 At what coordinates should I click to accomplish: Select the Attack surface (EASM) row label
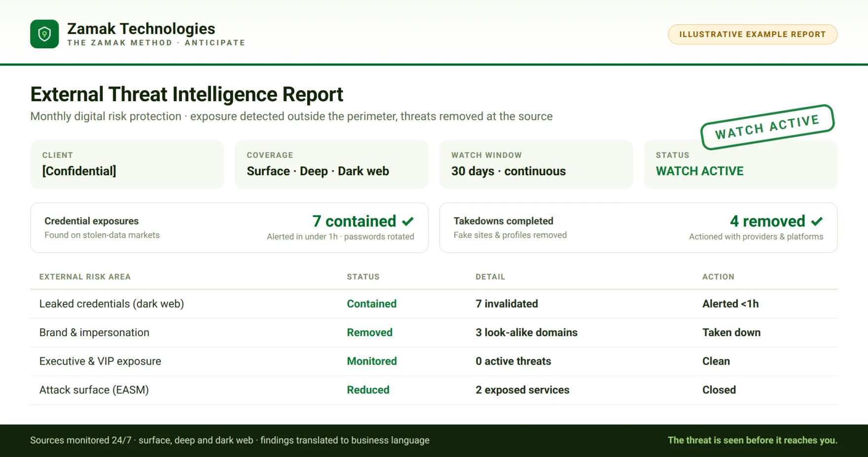(94, 390)
